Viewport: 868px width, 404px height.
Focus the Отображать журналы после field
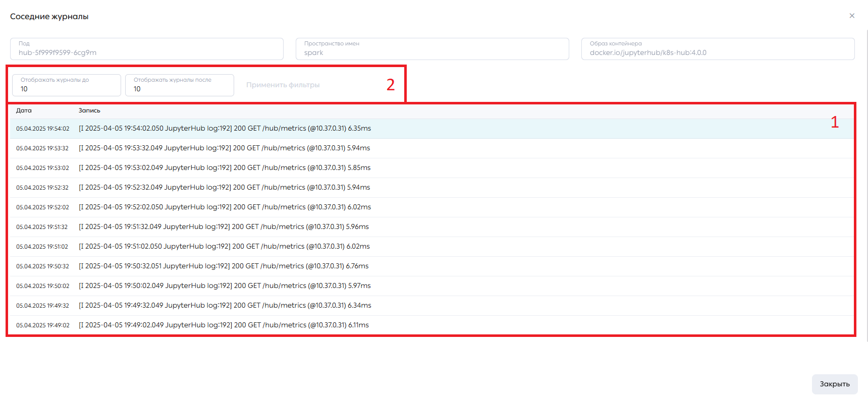(x=180, y=85)
